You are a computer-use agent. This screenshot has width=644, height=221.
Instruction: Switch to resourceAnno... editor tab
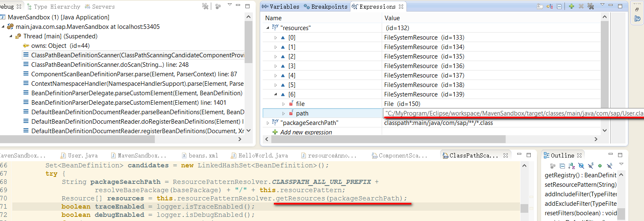[329, 156]
